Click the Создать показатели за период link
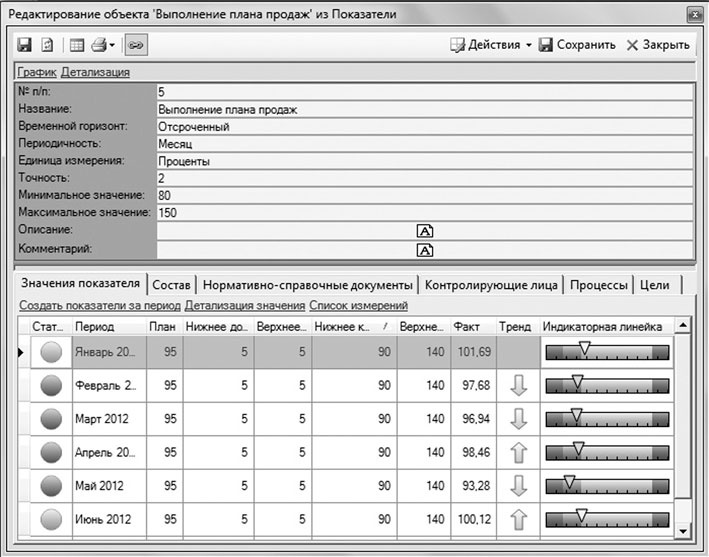 pyautogui.click(x=99, y=305)
